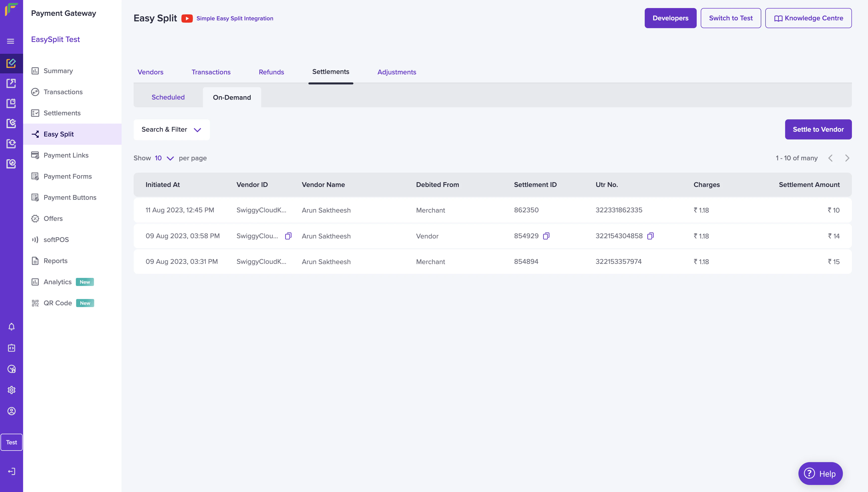Open the settings gear icon
This screenshot has height=492, width=868.
pos(12,390)
